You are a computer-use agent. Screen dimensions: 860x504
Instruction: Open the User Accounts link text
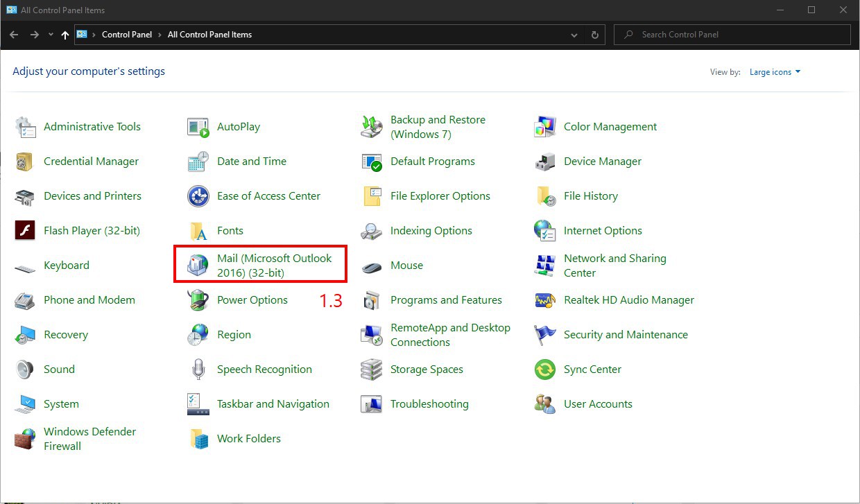598,404
